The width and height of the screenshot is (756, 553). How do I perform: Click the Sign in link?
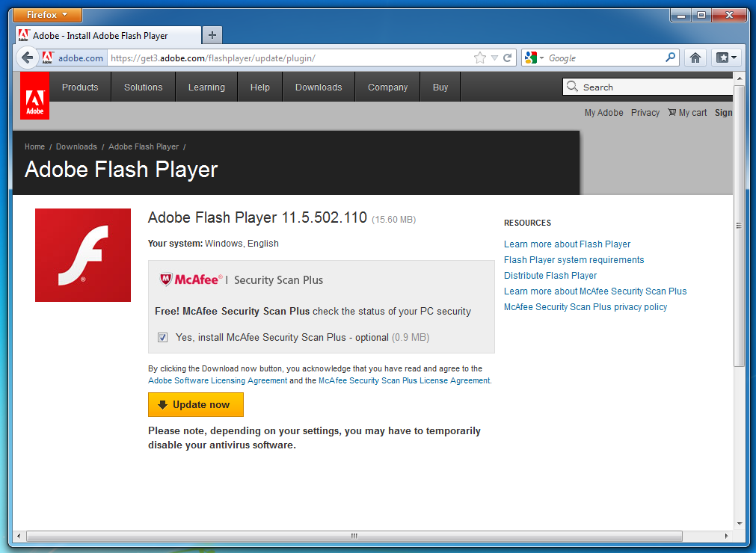click(x=723, y=113)
